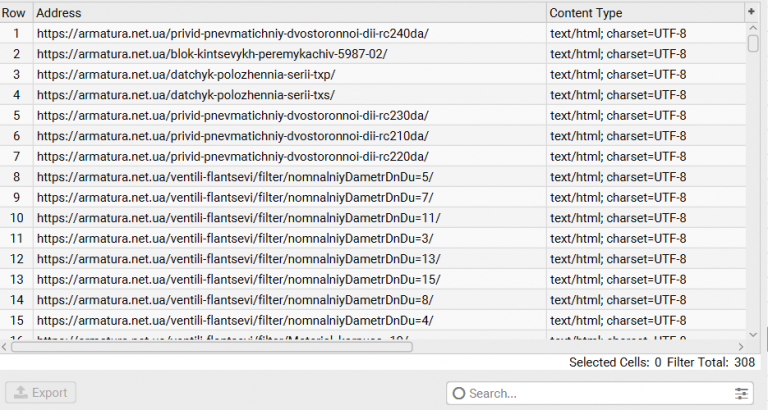This screenshot has width=768, height=410.
Task: Select the datchyk-polozhennia-serii-txs address
Action: [186, 95]
